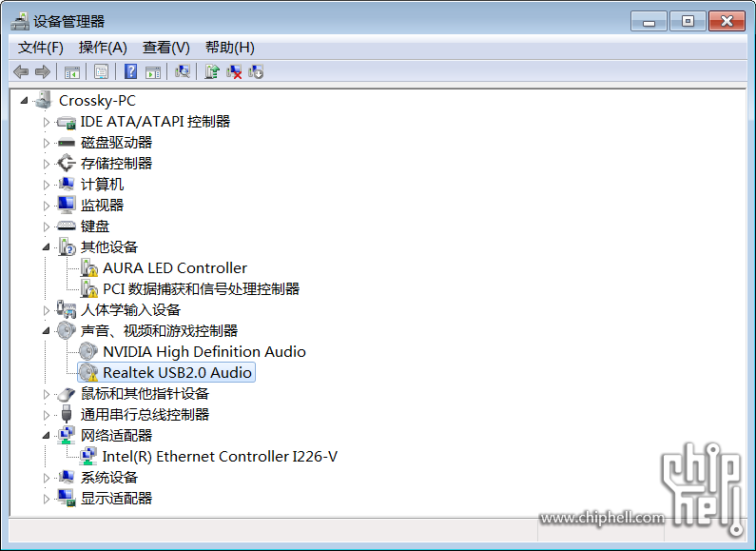756x551 pixels.
Task: Toggle the console tree pane icon
Action: pyautogui.click(x=72, y=72)
